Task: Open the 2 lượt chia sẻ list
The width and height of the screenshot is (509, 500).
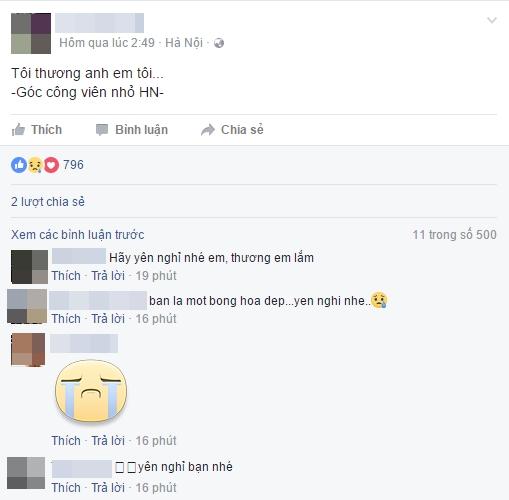Action: (x=48, y=202)
